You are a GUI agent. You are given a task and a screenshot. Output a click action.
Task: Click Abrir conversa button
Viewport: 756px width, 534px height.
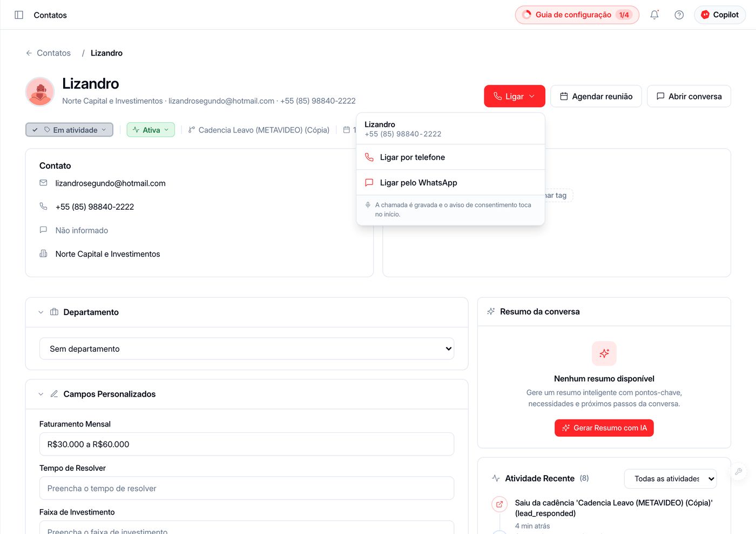pyautogui.click(x=689, y=96)
